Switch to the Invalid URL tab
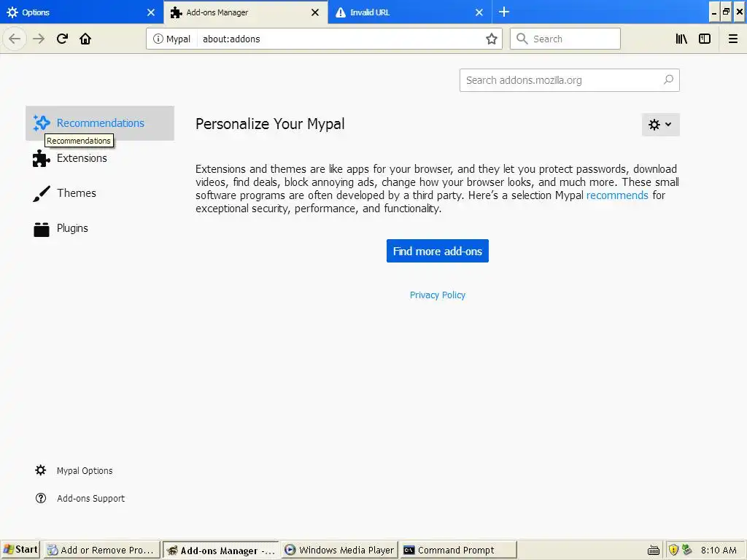This screenshot has width=747, height=560. pyautogui.click(x=410, y=12)
